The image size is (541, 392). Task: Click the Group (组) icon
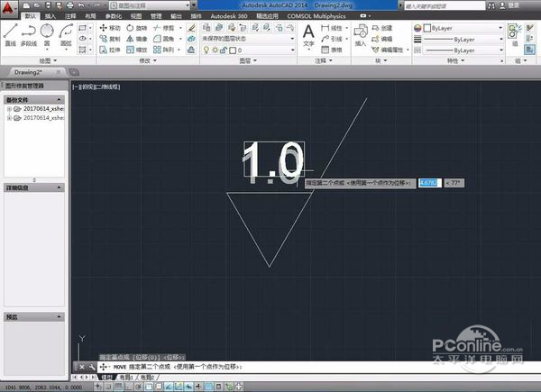[x=514, y=35]
